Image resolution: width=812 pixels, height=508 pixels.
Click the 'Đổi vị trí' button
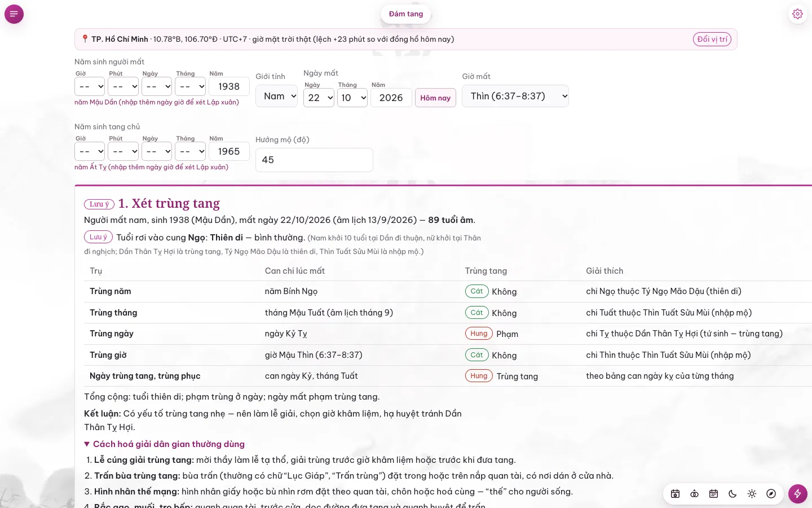tap(712, 39)
